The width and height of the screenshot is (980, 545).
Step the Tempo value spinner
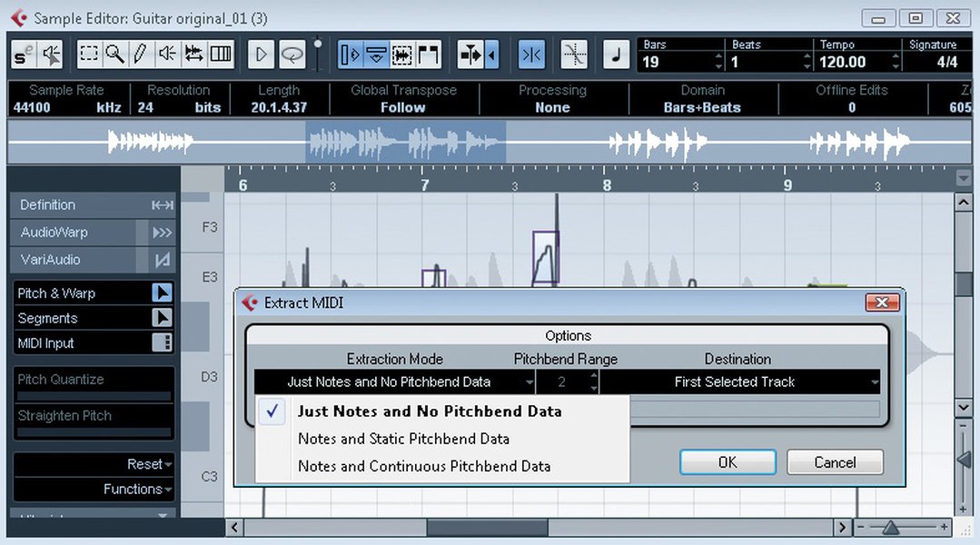point(896,62)
